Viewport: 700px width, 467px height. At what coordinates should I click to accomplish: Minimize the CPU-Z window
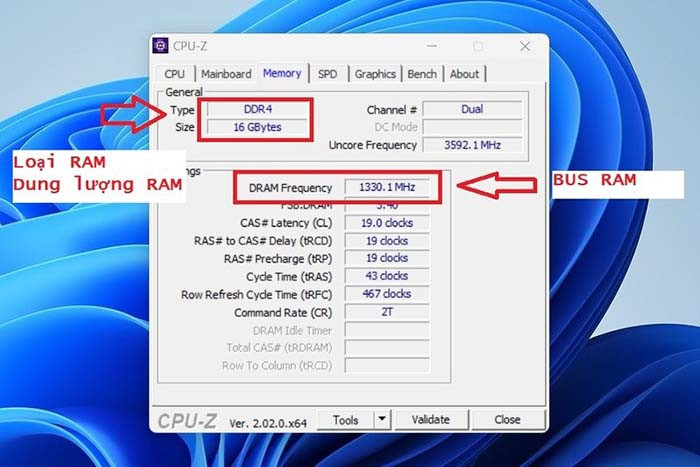coord(432,46)
